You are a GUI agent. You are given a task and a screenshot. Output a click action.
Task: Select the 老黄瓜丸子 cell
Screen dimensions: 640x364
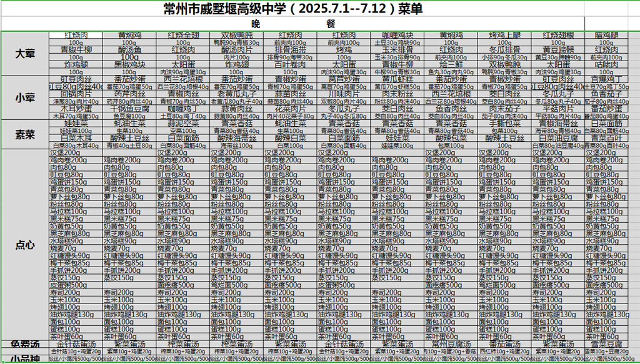pos(236,94)
